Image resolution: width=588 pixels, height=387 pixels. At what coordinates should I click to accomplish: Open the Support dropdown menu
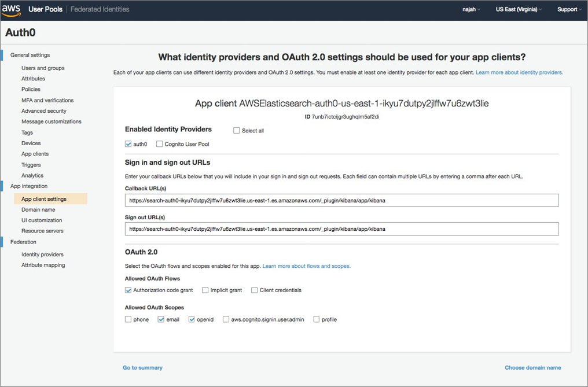(567, 9)
